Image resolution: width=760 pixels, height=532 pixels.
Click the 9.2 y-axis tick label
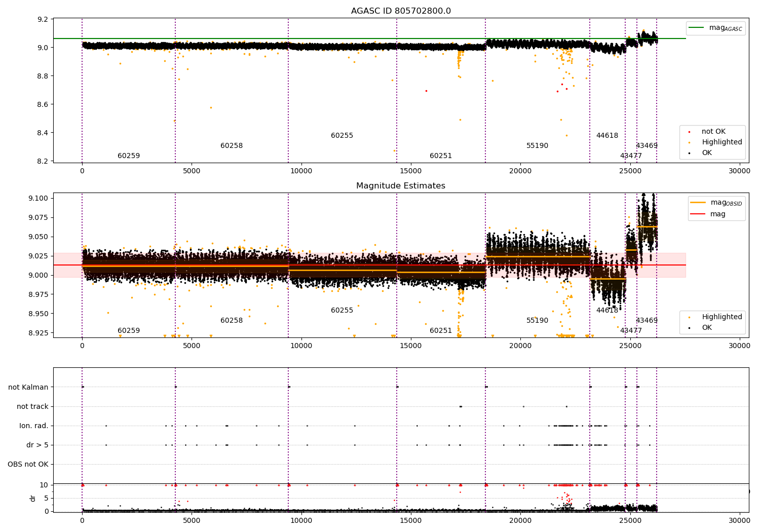(x=43, y=19)
